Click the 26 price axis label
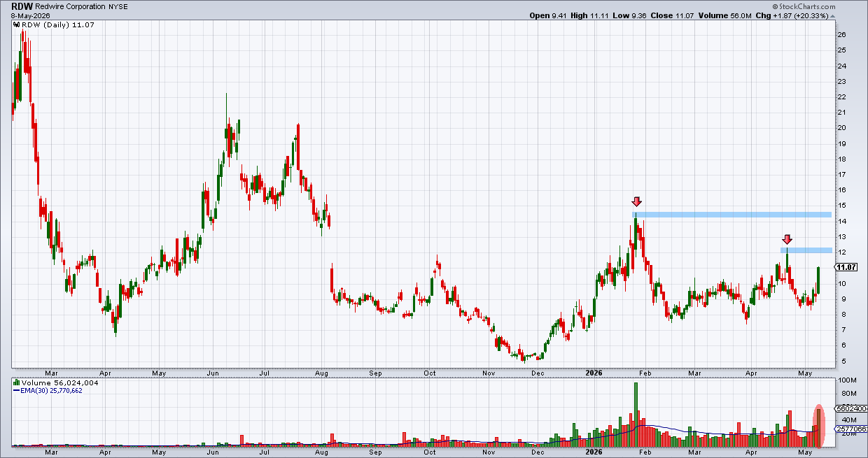Image resolution: width=868 pixels, height=458 pixels. pos(843,34)
